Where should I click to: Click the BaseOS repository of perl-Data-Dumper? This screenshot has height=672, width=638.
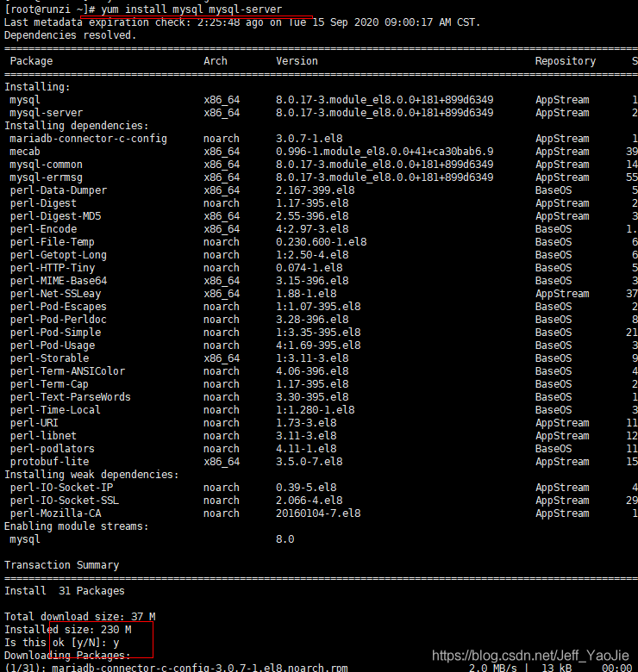pyautogui.click(x=554, y=190)
